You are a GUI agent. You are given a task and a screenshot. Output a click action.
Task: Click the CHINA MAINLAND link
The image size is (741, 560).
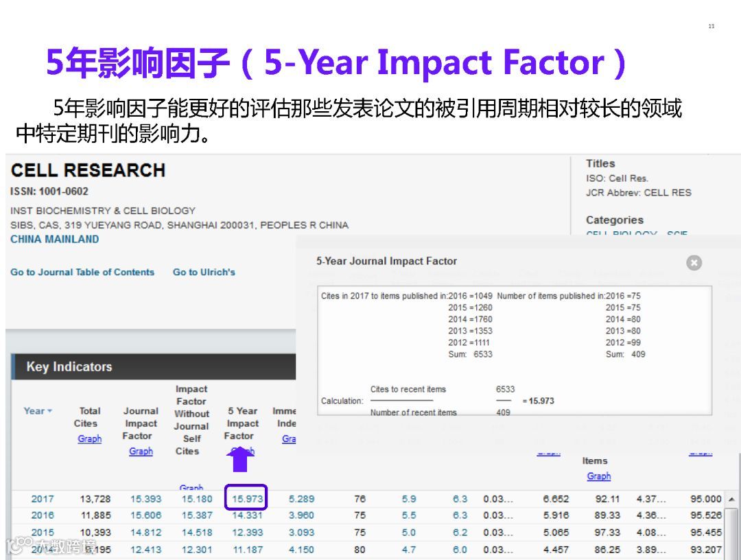(55, 239)
